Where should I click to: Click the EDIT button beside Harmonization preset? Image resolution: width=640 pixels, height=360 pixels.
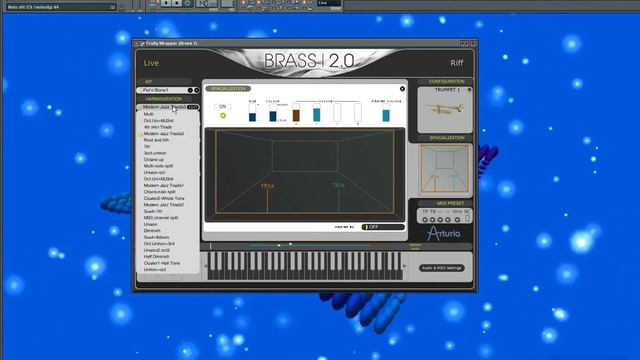[193, 107]
